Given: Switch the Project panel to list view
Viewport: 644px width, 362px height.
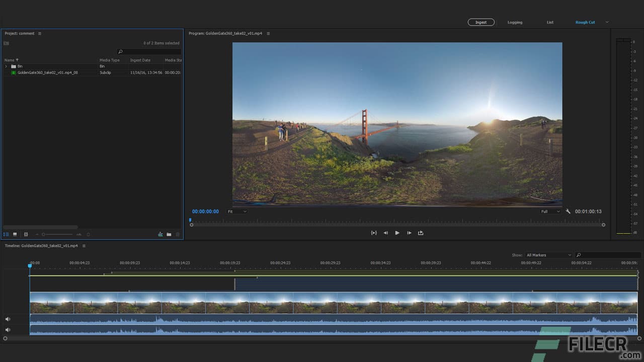Looking at the screenshot, I should (x=7, y=234).
